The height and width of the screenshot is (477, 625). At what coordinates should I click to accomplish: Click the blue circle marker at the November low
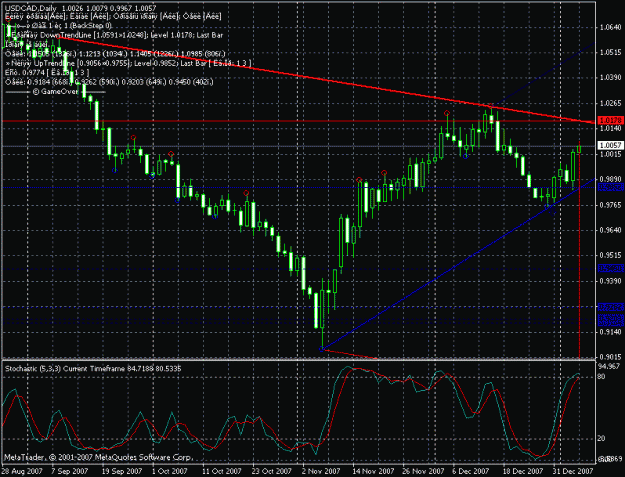pos(322,349)
